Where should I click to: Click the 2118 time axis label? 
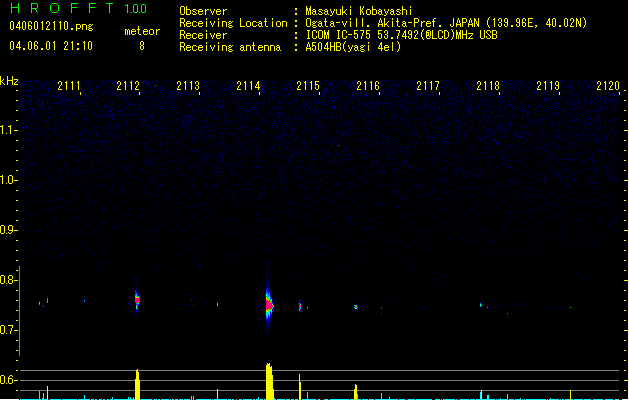tap(488, 86)
